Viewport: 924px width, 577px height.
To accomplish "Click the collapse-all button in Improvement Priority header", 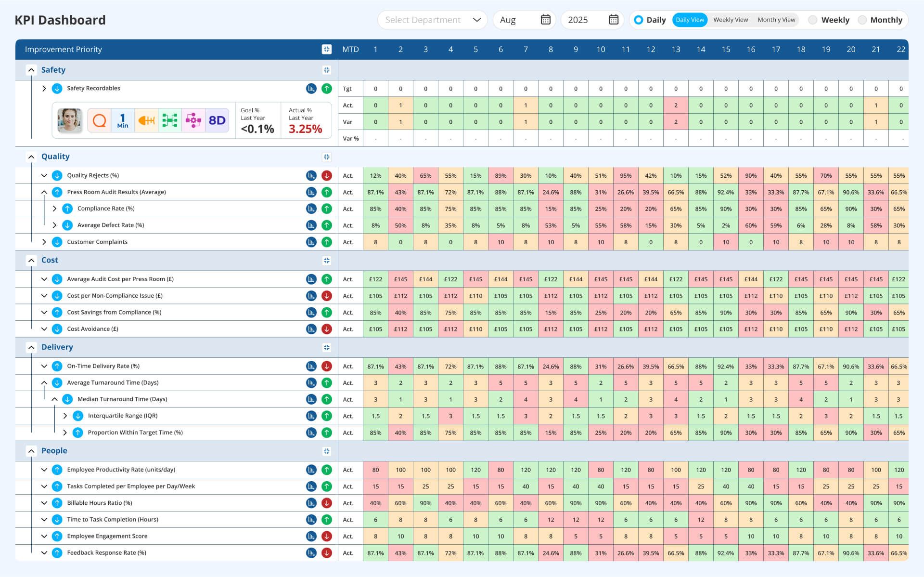I will tap(327, 49).
